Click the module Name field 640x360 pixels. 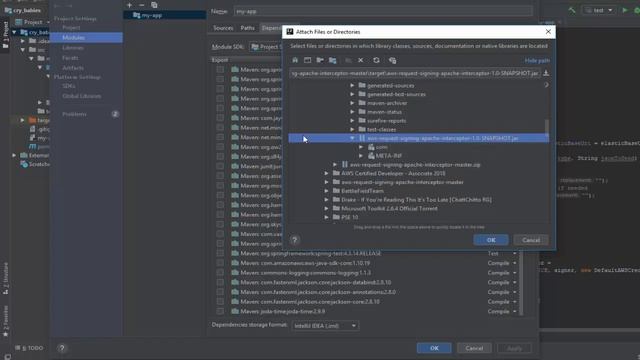[383, 11]
